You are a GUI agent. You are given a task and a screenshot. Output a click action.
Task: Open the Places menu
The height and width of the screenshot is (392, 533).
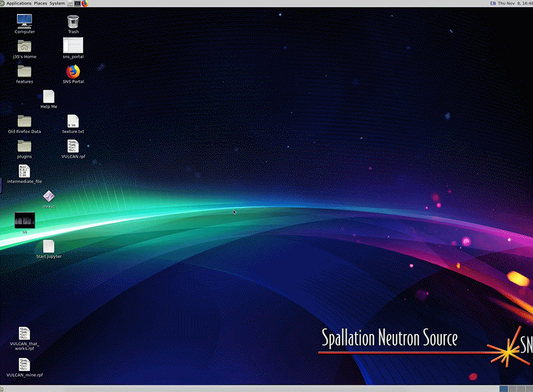41,3
